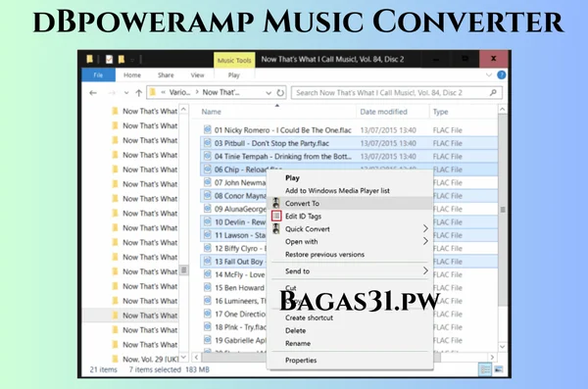Click the new folder icon in the title bar
Image resolution: width=588 pixels, height=389 pixels.
(122, 59)
